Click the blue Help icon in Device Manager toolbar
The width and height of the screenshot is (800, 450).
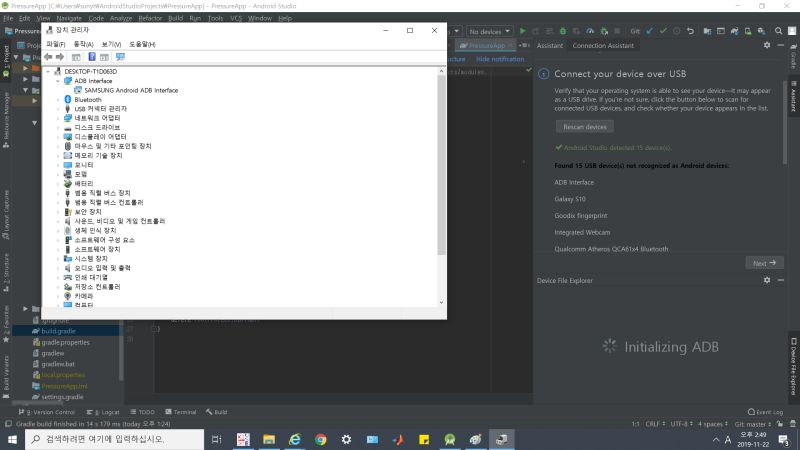pyautogui.click(x=92, y=57)
